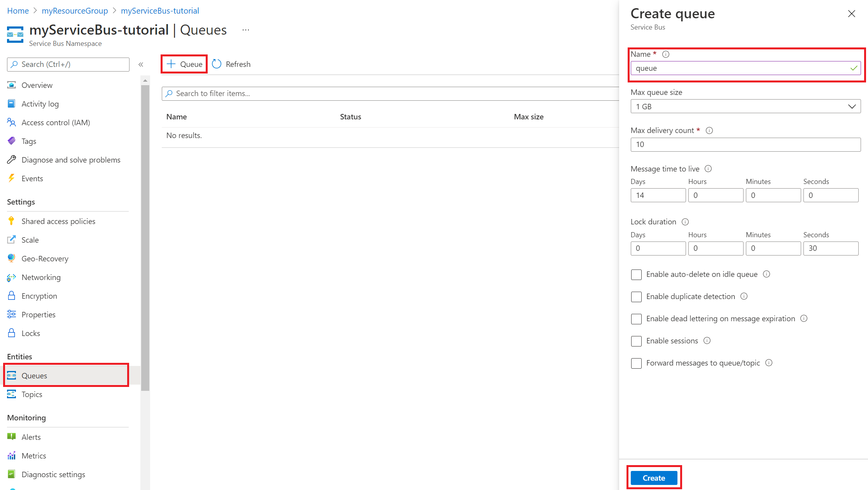Click the Shared access policies icon
This screenshot has width=868, height=490.
click(12, 220)
